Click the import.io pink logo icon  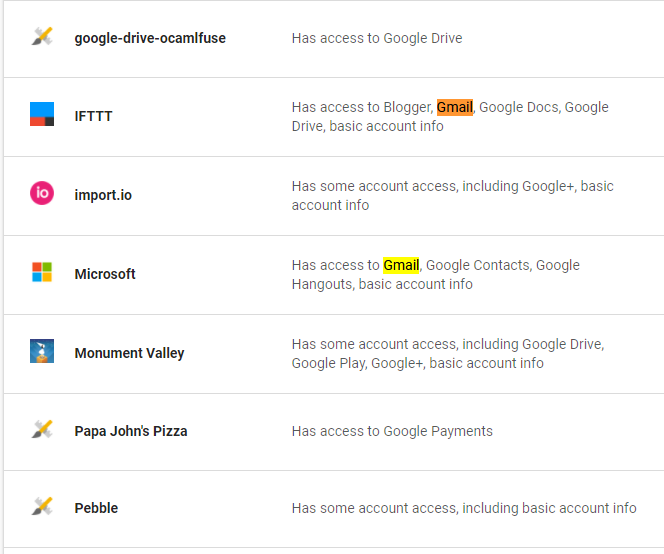[41, 194]
